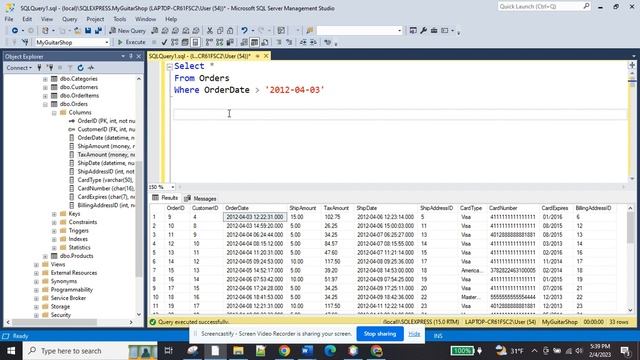Click the Properties wrench icon
The width and height of the screenshot is (640, 360).
click(423, 31)
